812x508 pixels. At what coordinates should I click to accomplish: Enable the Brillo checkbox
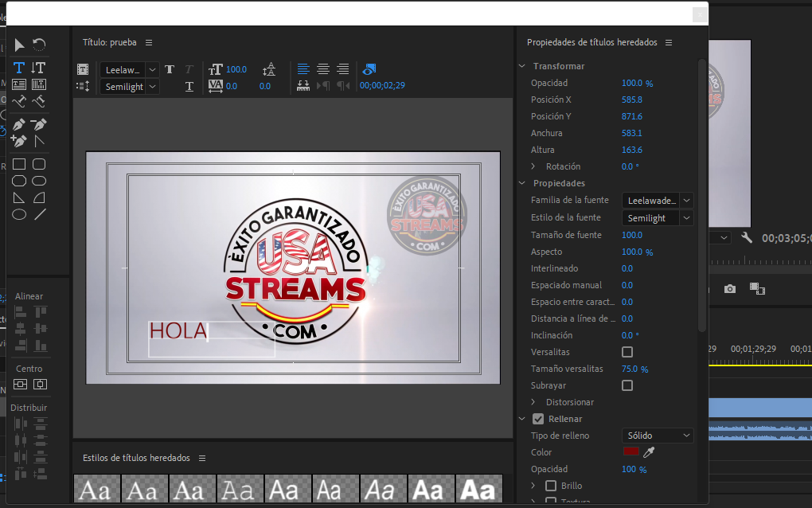pyautogui.click(x=551, y=486)
